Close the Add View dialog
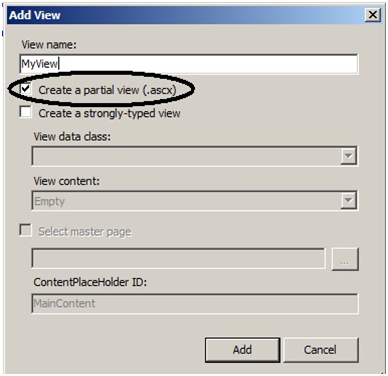This screenshot has height=376, width=388. click(373, 15)
